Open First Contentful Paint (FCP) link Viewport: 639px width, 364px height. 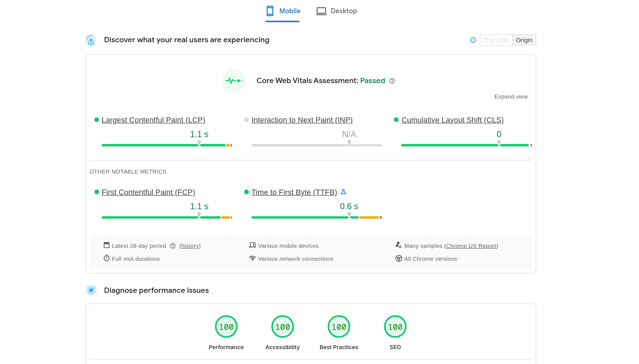[x=148, y=192]
